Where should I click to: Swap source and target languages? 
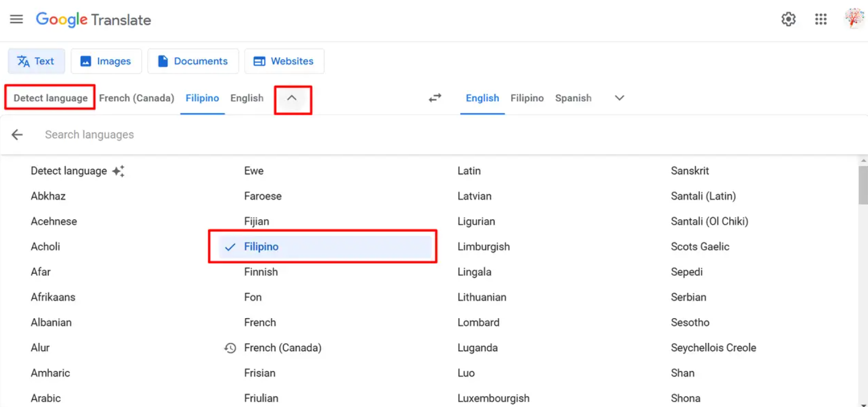coord(435,98)
